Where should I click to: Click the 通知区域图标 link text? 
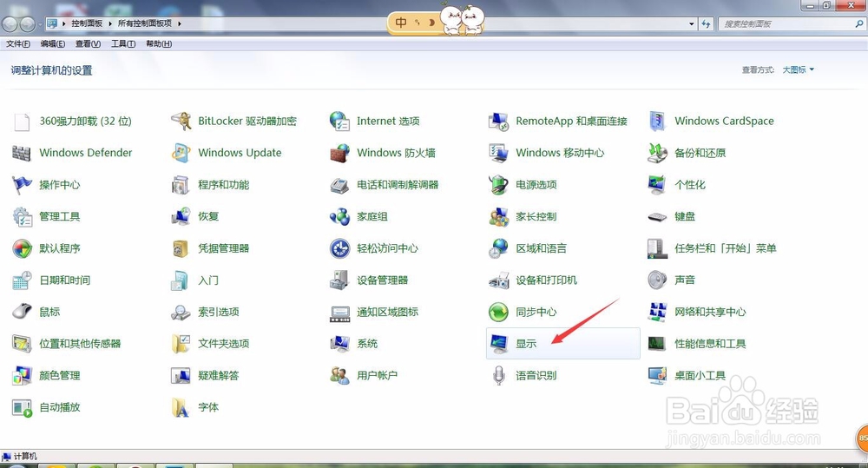pyautogui.click(x=387, y=312)
